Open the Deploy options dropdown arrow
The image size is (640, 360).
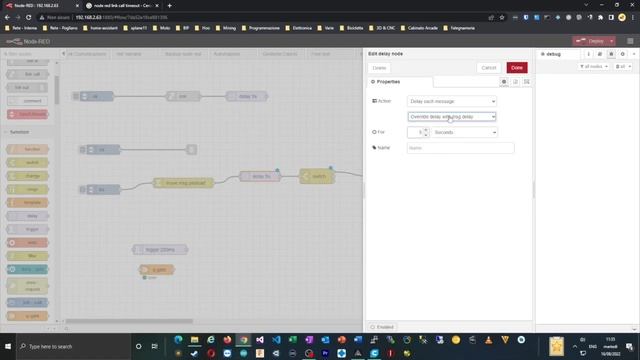point(611,41)
